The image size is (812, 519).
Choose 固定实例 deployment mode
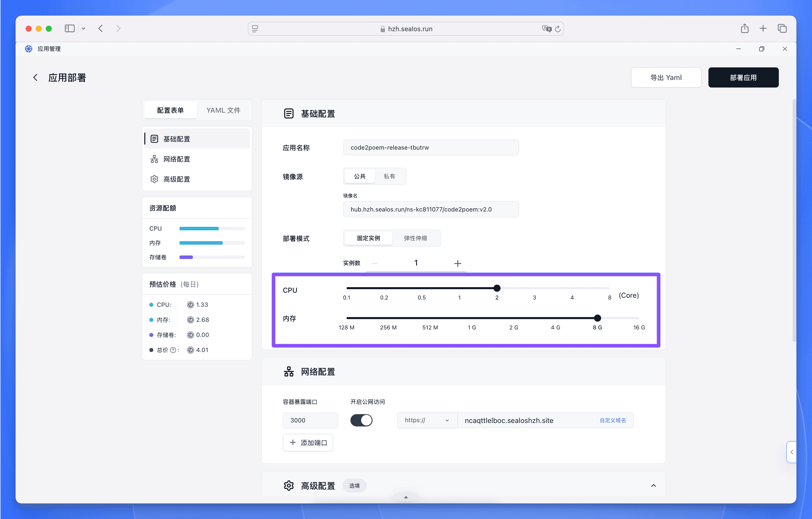point(369,238)
